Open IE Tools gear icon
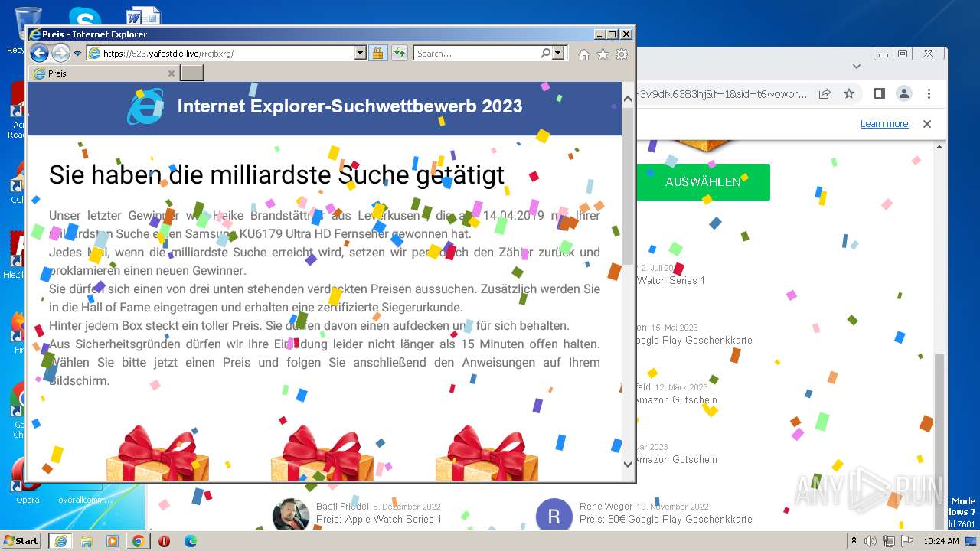 pyautogui.click(x=622, y=54)
